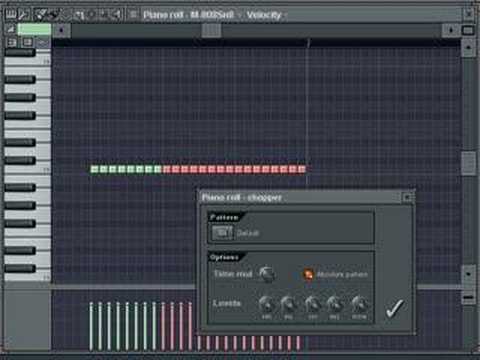Click the vertical scrollbar thumb

[x=468, y=163]
